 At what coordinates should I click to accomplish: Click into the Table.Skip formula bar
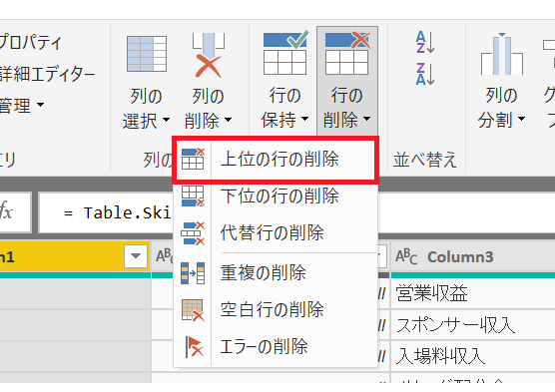coord(106,212)
